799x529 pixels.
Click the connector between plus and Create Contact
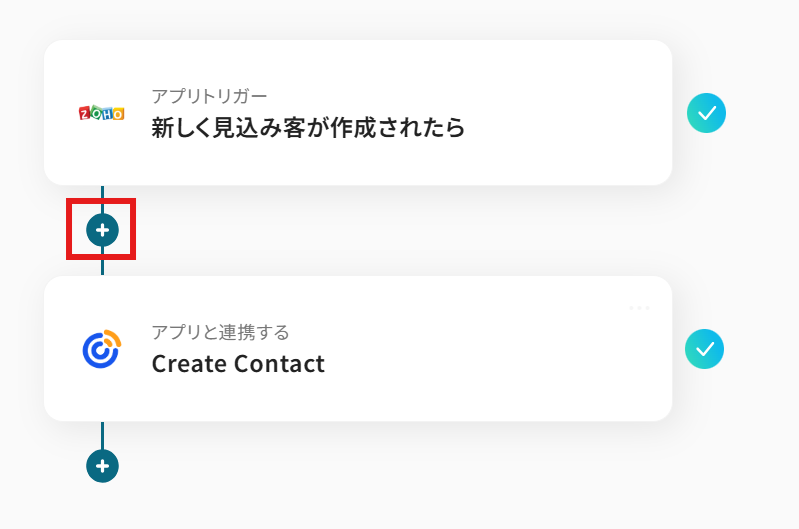pyautogui.click(x=102, y=264)
